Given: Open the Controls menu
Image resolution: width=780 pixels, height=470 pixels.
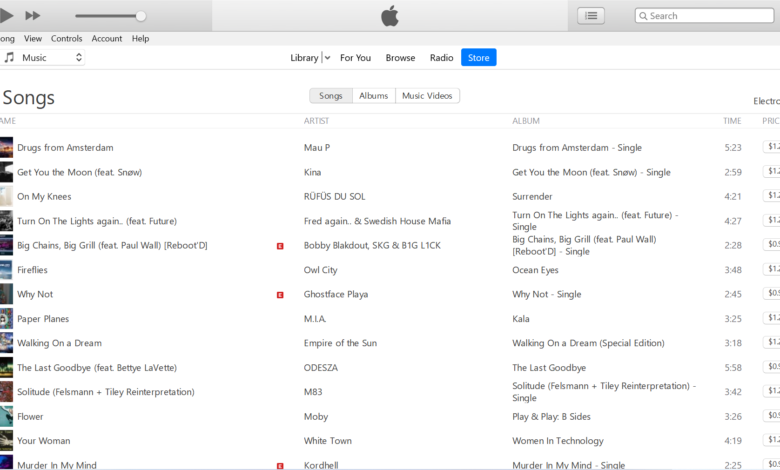Looking at the screenshot, I should (x=66, y=38).
